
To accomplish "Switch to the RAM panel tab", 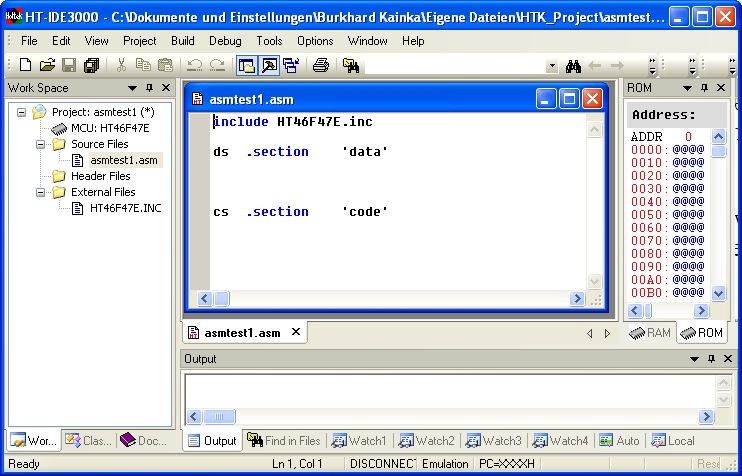I will [x=650, y=333].
